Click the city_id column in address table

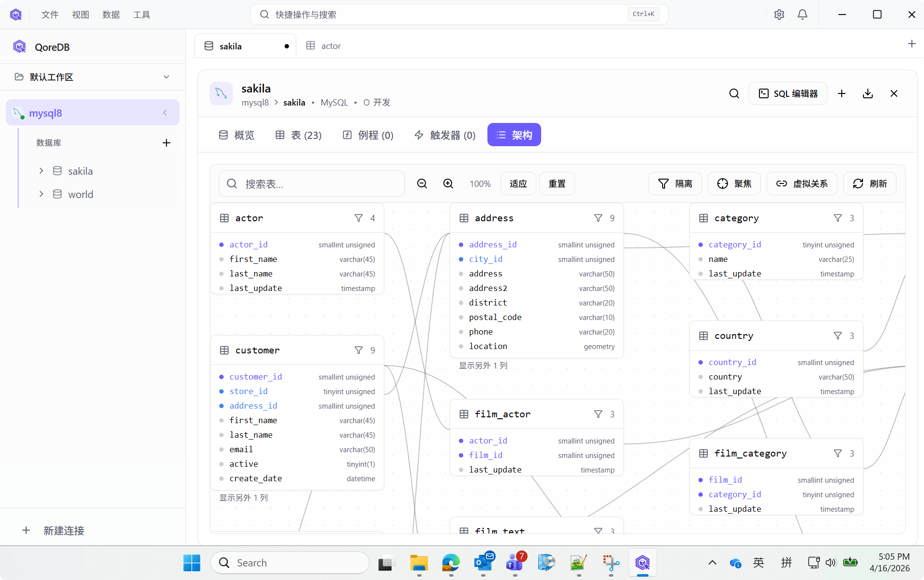[x=537, y=259]
